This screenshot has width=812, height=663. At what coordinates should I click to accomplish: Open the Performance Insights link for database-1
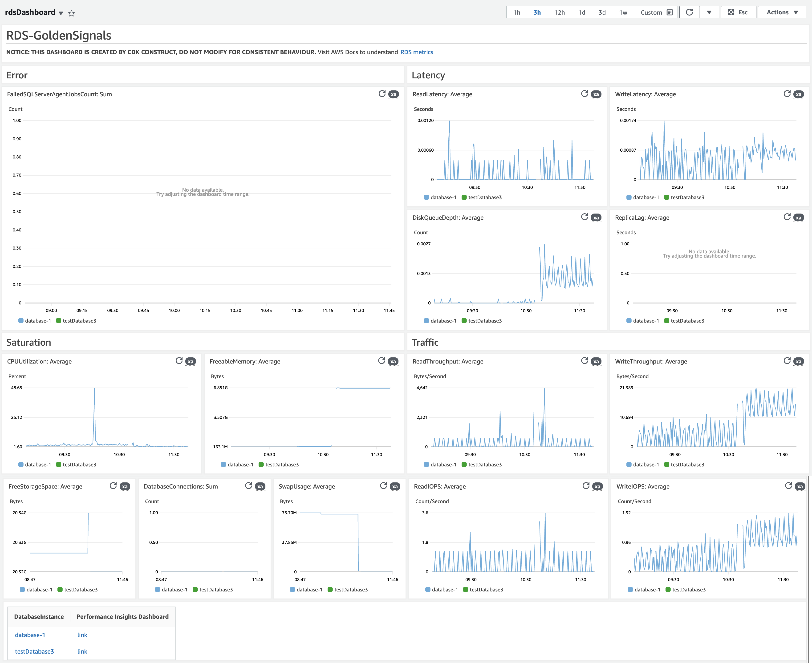pyautogui.click(x=82, y=635)
